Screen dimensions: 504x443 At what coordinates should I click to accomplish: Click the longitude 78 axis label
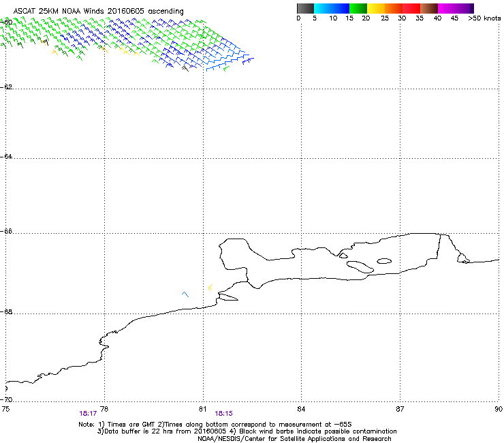104,409
